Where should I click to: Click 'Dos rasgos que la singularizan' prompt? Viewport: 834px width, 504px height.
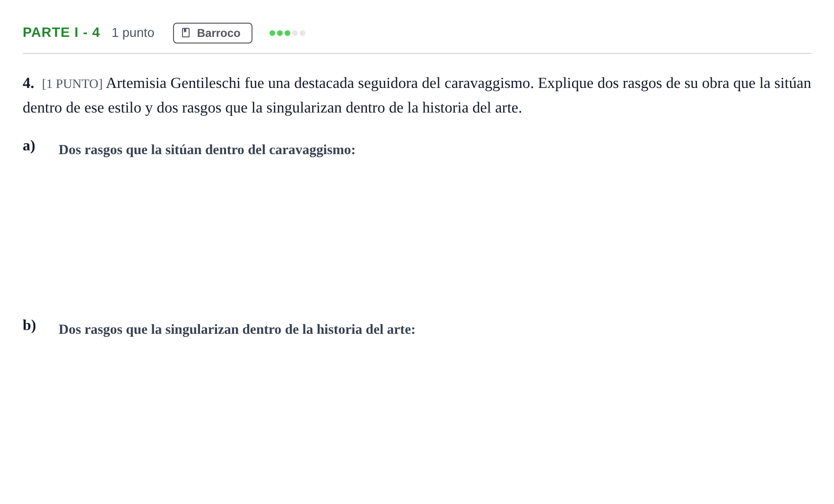point(237,330)
